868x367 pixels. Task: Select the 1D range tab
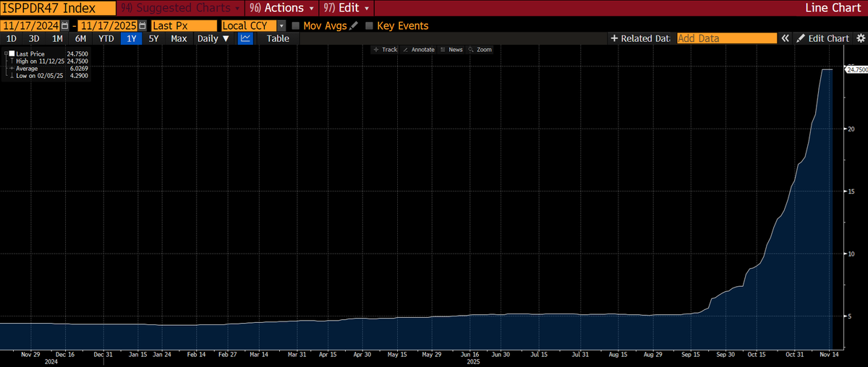click(12, 38)
